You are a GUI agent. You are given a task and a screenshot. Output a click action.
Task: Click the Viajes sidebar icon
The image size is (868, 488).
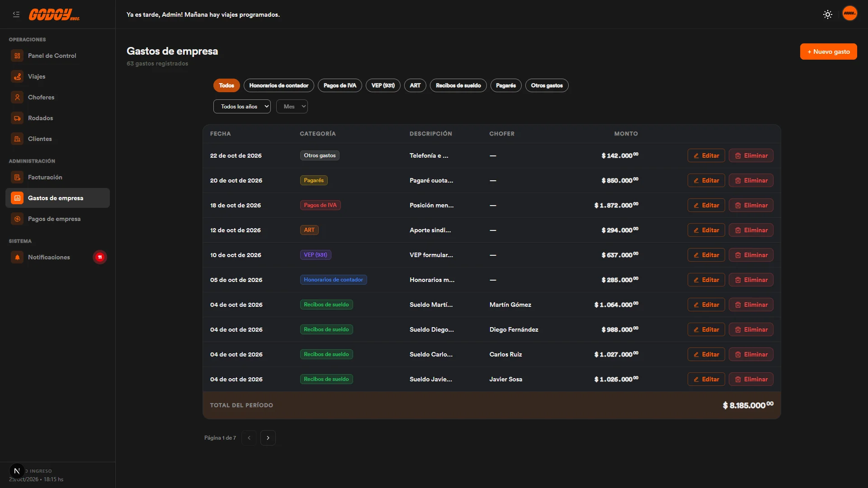pyautogui.click(x=17, y=76)
